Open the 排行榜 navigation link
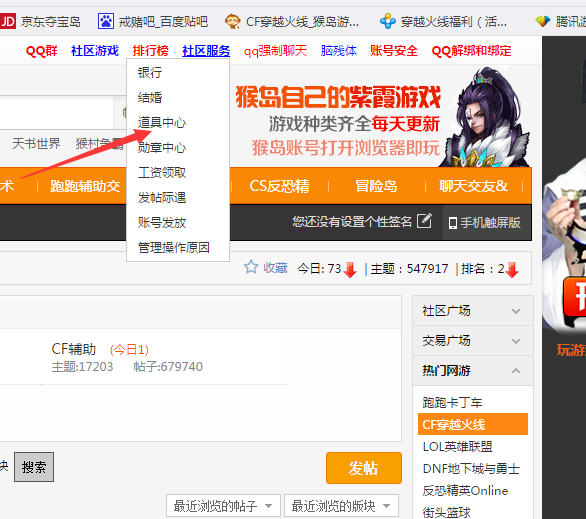Image resolution: width=586 pixels, height=519 pixels. tap(151, 50)
